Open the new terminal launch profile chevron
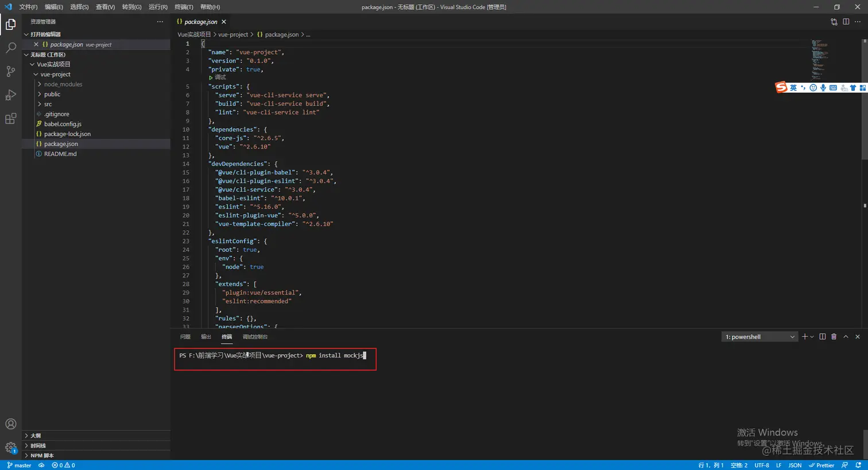This screenshot has width=868, height=470. 812,337
